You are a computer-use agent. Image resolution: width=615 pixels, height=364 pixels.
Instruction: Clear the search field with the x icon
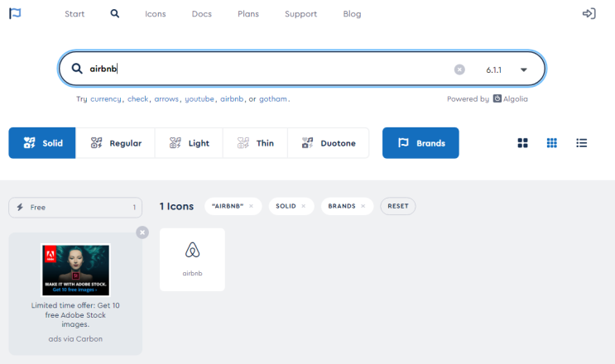point(459,69)
